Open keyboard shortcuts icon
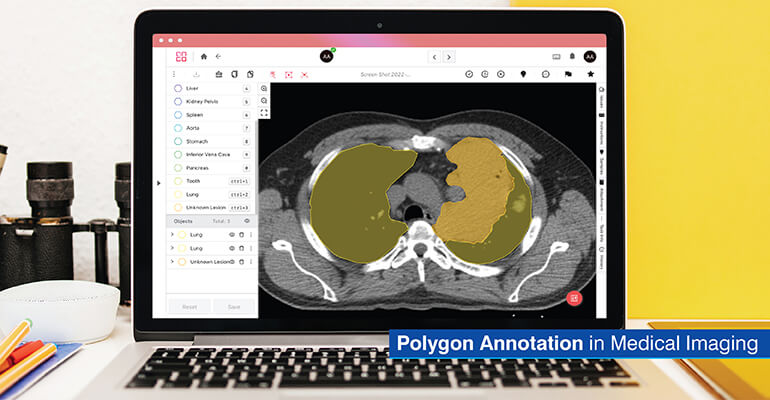770x400 pixels. tap(556, 57)
